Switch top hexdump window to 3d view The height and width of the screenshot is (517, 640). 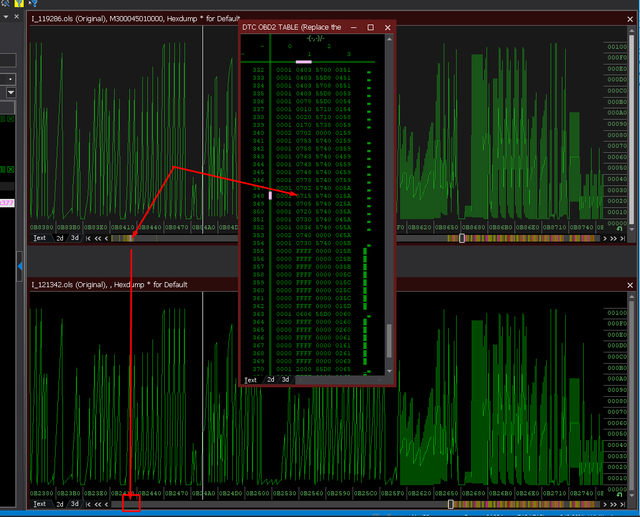(75, 238)
